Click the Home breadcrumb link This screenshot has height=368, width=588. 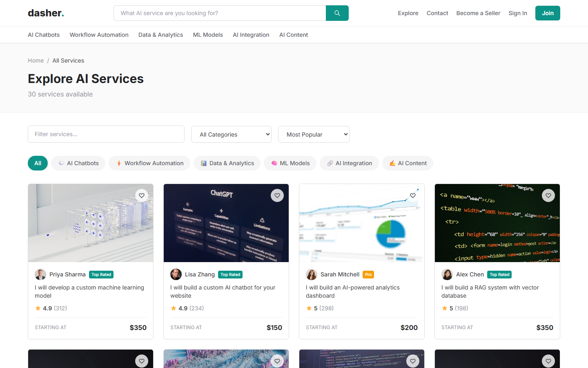36,61
